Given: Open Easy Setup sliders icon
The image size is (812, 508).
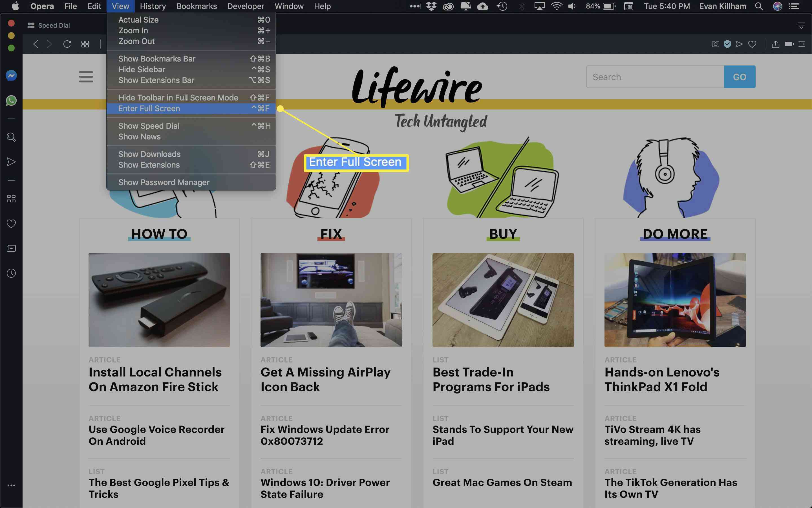Looking at the screenshot, I should (802, 44).
